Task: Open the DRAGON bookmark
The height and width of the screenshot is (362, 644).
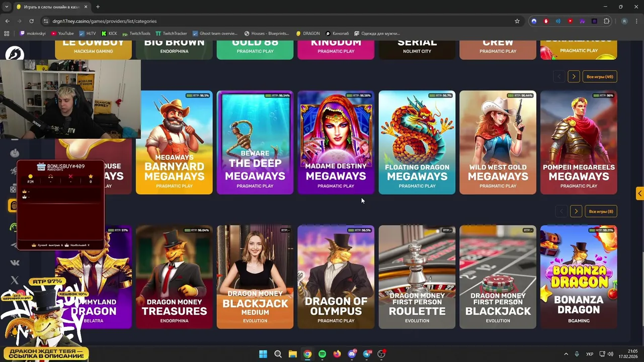Action: click(x=308, y=34)
